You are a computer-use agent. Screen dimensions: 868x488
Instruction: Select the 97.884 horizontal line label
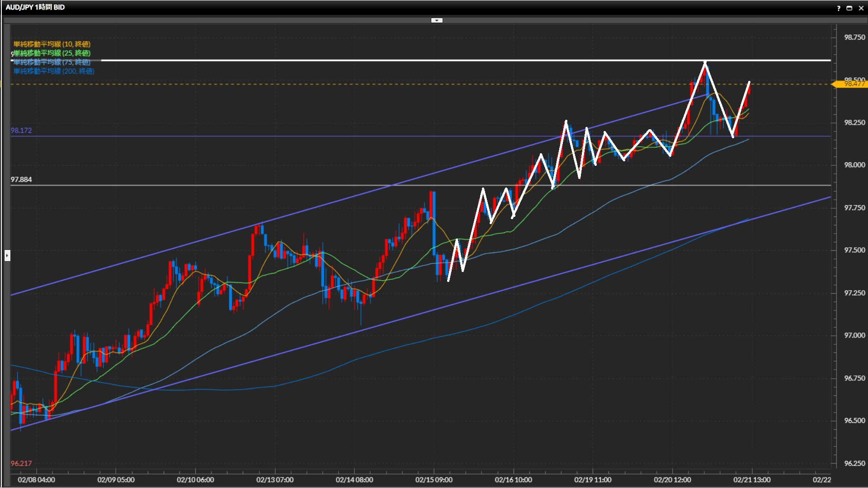point(21,179)
